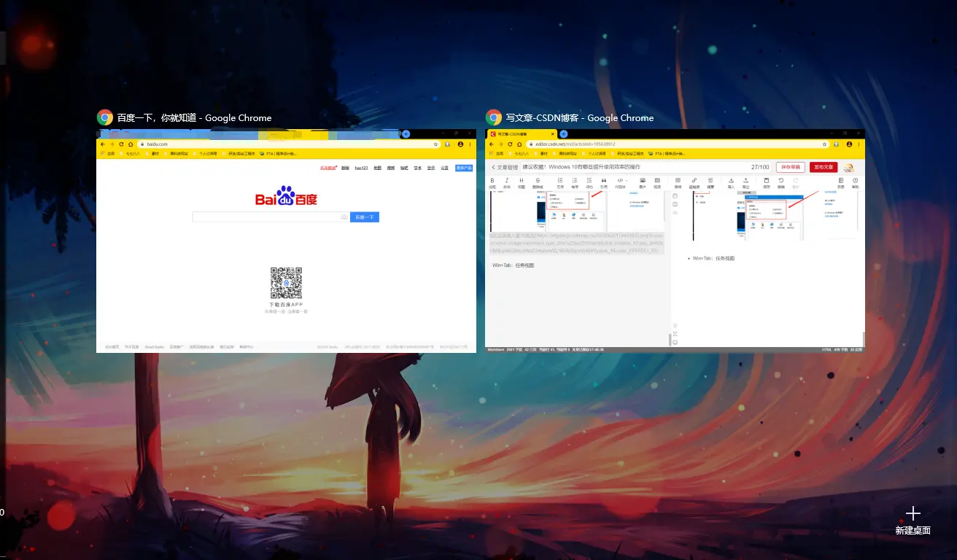This screenshot has width=957, height=560.
Task: Click save icon in CSDN editor toolbar
Action: [x=767, y=180]
